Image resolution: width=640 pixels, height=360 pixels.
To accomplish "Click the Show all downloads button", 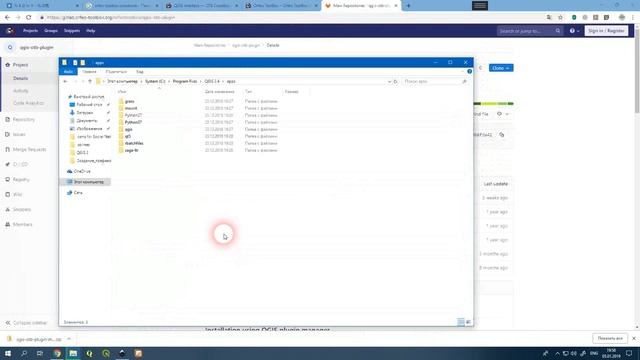I will pos(610,338).
